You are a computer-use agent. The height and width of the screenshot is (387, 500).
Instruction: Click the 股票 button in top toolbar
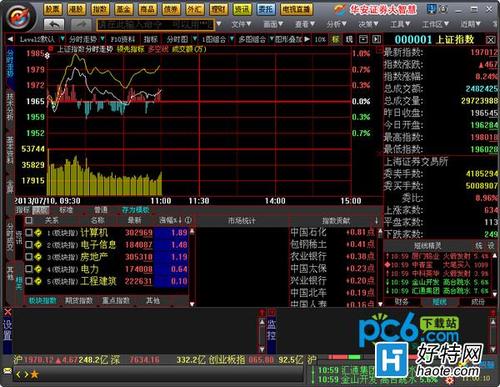point(53,9)
